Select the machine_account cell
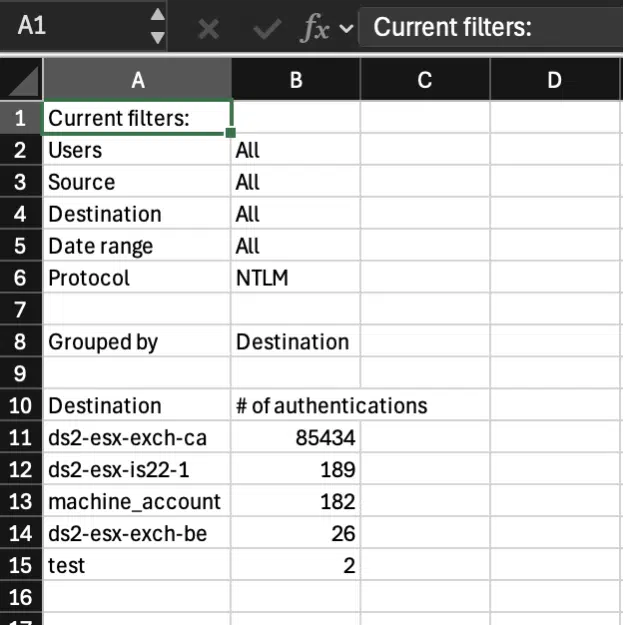This screenshot has height=625, width=624. pos(137,502)
